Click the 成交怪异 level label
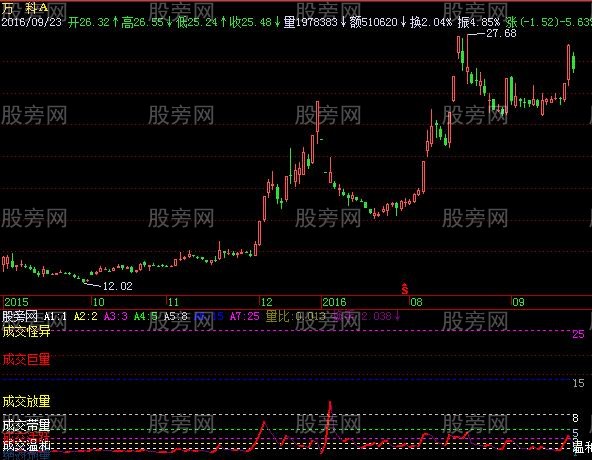The height and width of the screenshot is (460, 592). 26,332
